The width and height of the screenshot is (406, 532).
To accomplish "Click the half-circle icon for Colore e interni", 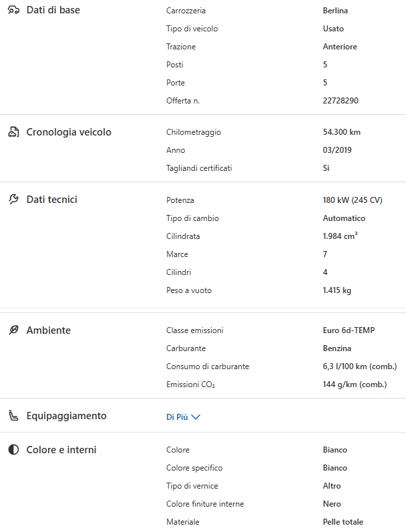I will 13,450.
